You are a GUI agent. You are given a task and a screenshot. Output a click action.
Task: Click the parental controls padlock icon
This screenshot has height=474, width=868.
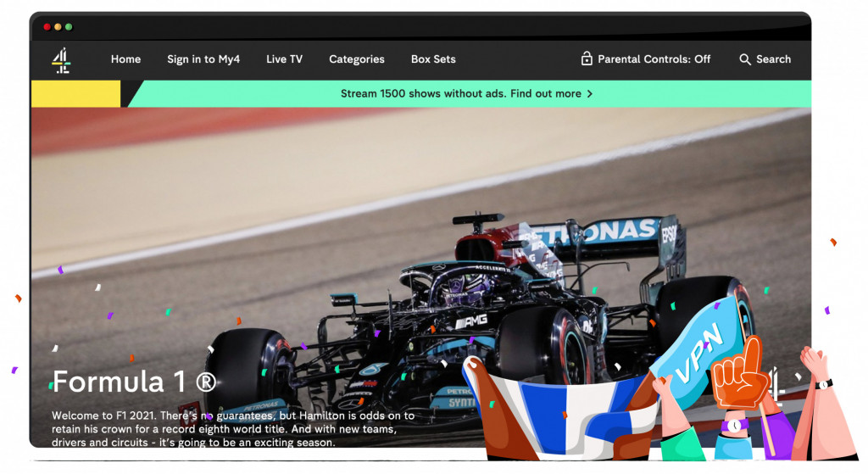tap(587, 59)
